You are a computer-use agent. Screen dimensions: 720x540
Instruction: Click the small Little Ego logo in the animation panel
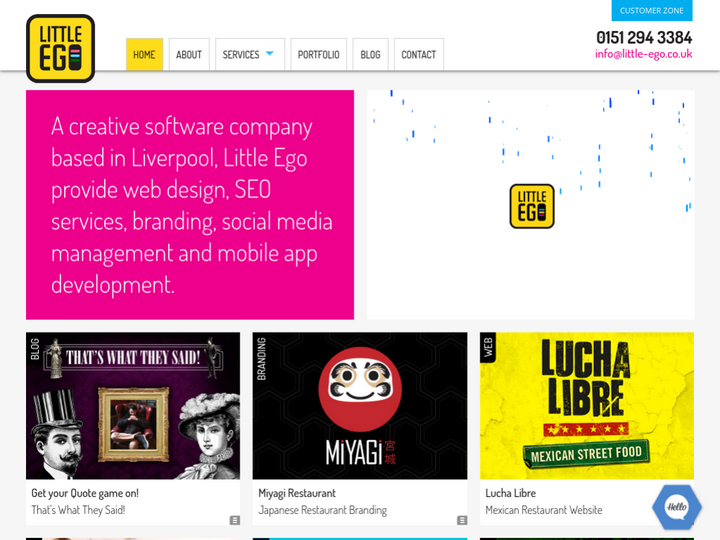click(532, 206)
